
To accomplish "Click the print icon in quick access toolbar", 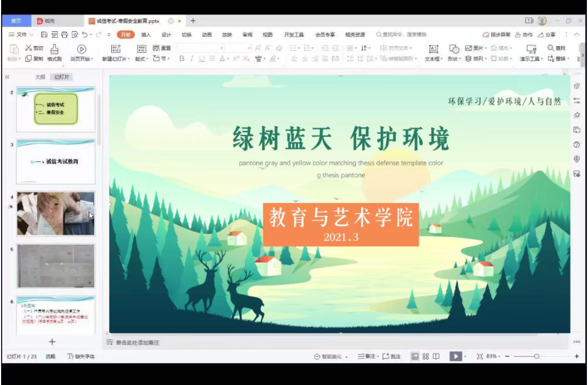I will point(65,34).
